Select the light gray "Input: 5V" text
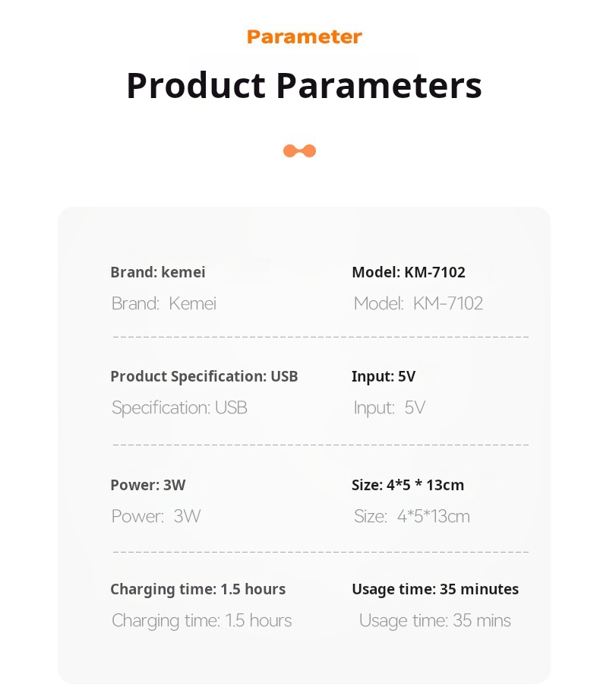Viewport: 600px width, 700px height. [390, 408]
